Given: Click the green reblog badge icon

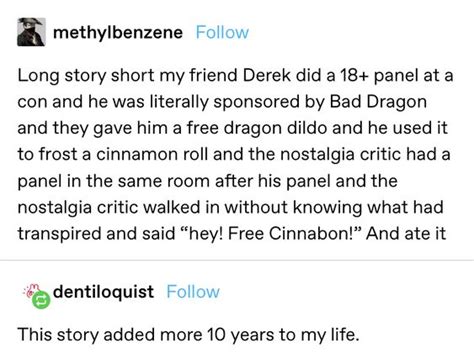Looking at the screenshot, I should pos(41,300).
